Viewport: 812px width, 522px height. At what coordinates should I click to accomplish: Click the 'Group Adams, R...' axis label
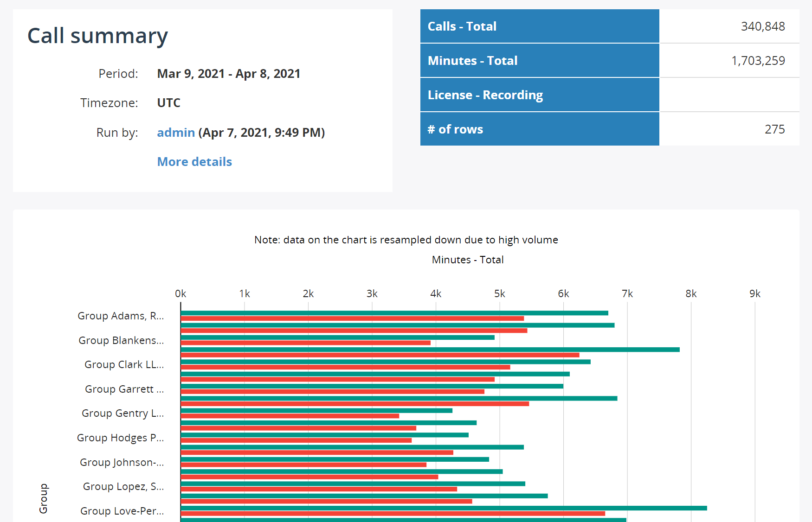point(121,316)
